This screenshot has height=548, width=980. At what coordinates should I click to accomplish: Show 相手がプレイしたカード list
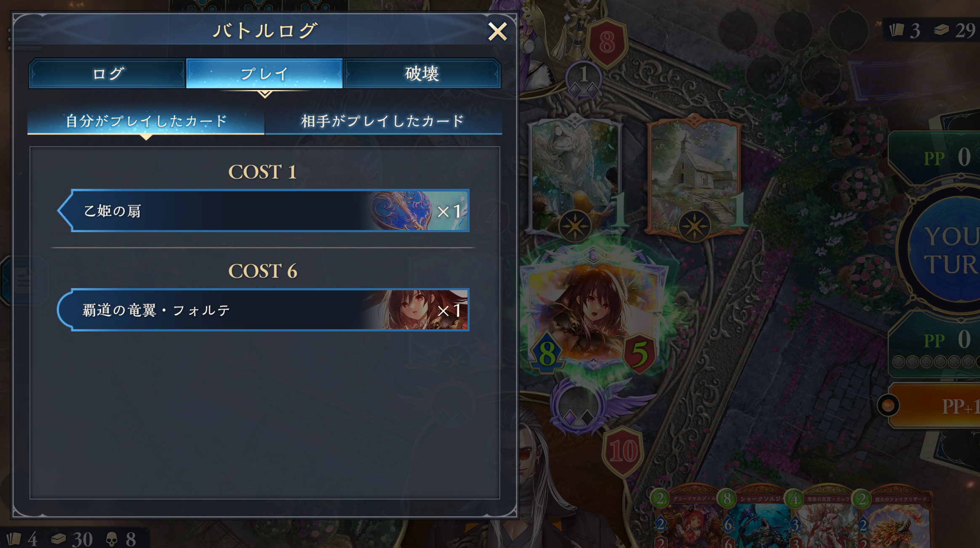click(x=383, y=121)
